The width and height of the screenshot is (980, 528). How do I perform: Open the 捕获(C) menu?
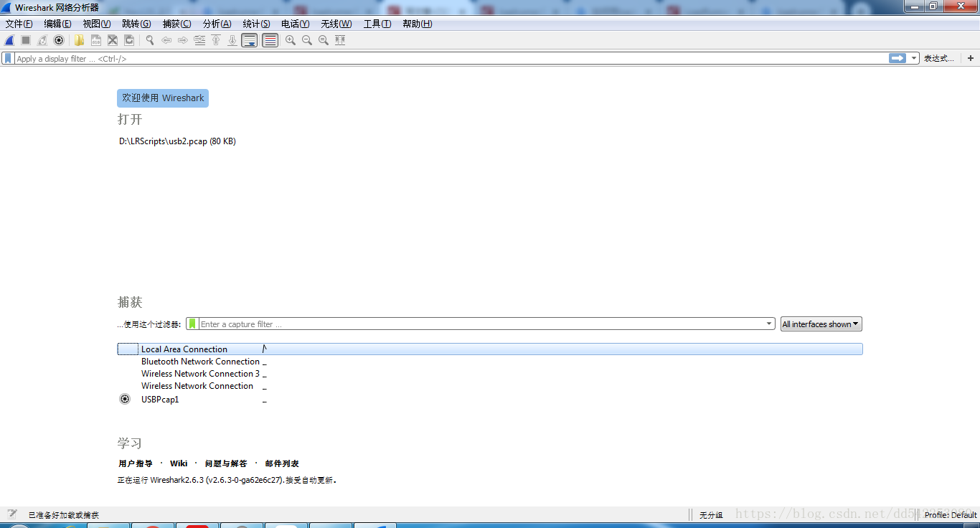point(177,24)
